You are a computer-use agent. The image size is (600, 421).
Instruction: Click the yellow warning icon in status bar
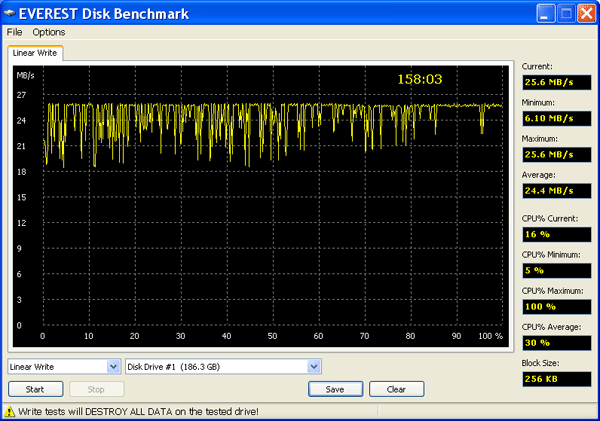pyautogui.click(x=10, y=411)
